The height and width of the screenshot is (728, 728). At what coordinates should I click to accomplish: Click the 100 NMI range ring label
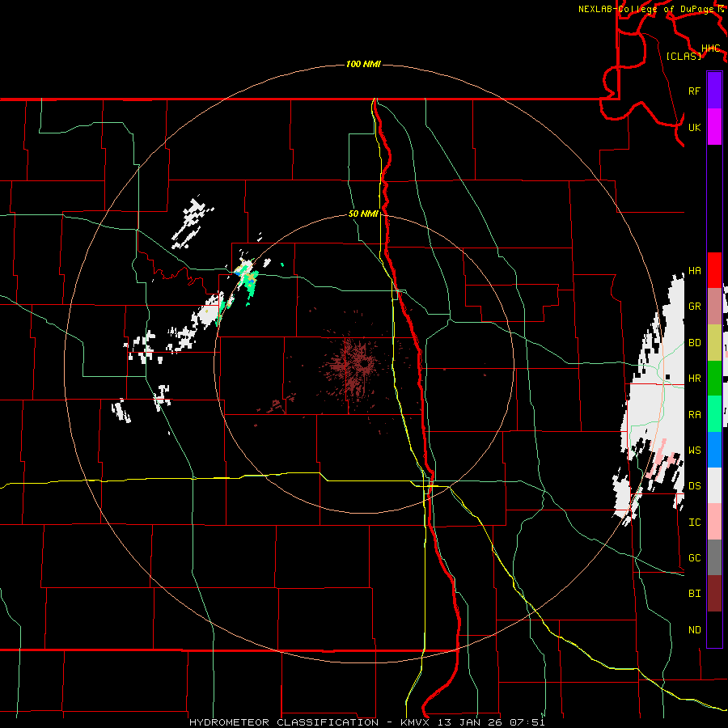pos(363,64)
